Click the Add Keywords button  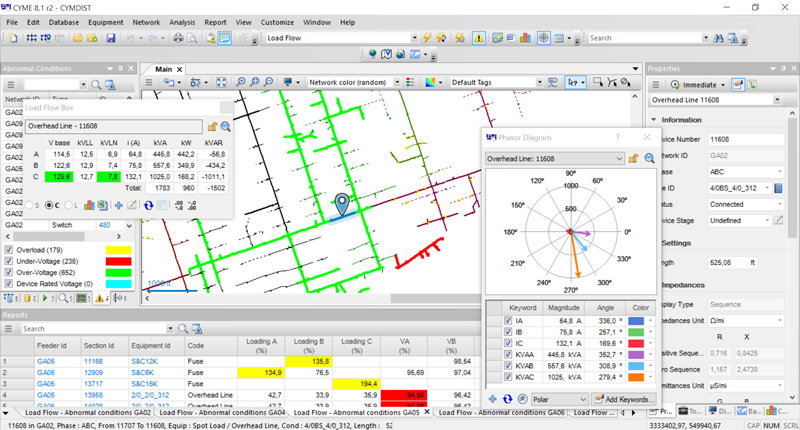pos(625,399)
